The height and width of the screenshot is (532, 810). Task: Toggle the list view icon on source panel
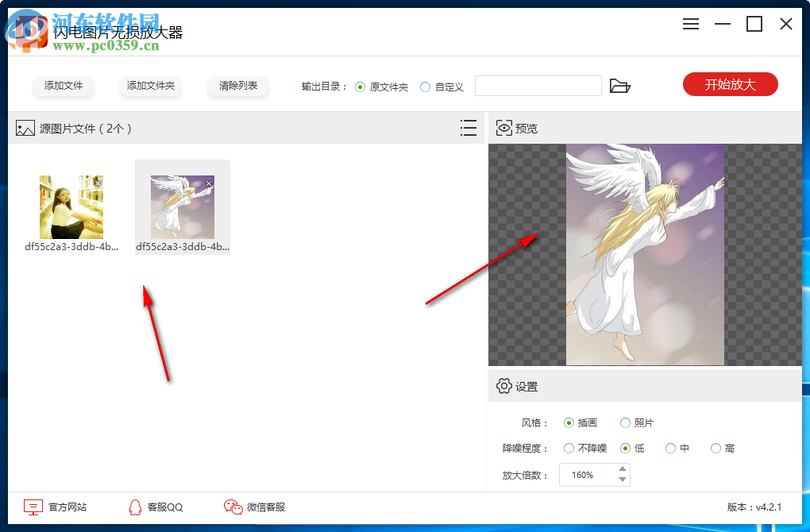469,127
